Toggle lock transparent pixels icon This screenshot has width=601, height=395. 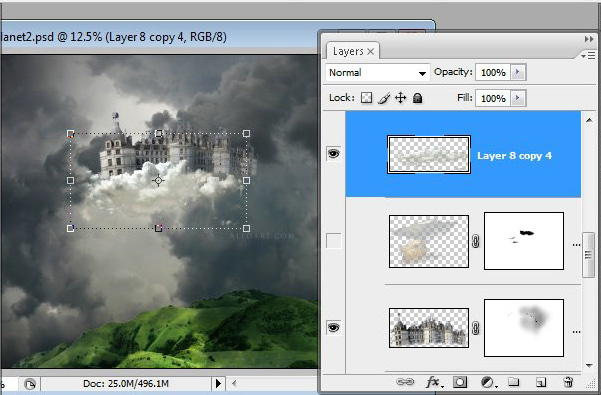pyautogui.click(x=366, y=98)
